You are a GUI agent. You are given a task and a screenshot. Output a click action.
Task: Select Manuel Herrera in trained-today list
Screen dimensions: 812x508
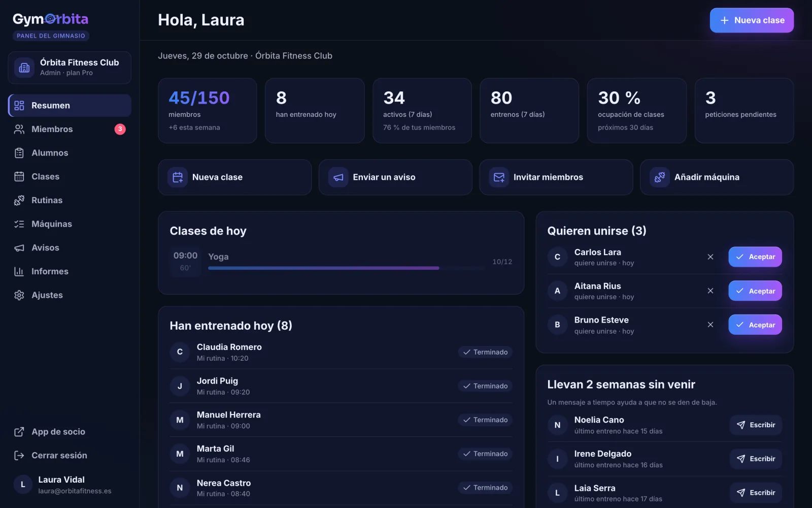click(341, 420)
